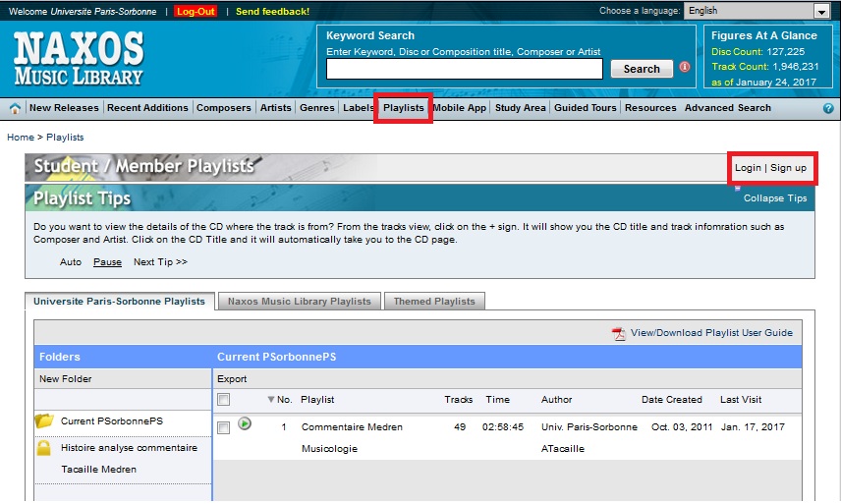The width and height of the screenshot is (841, 504).
Task: Open the Themed Playlists tab
Action: 434,302
